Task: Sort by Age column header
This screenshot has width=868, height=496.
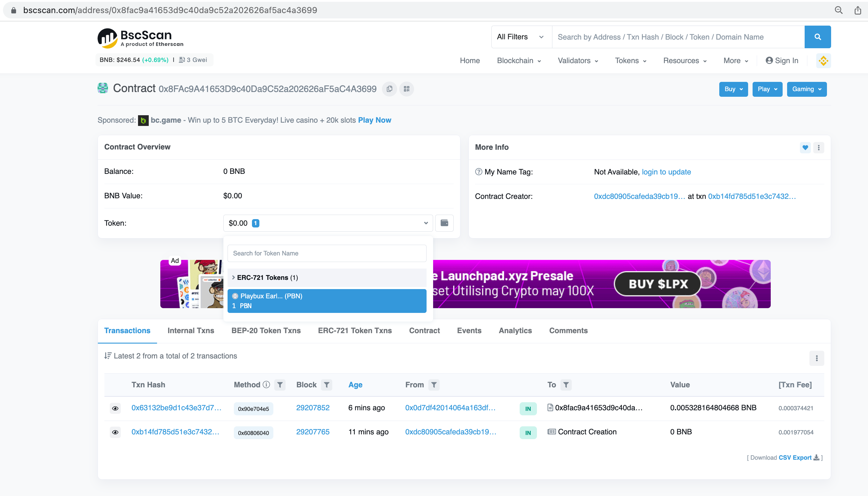Action: click(355, 385)
